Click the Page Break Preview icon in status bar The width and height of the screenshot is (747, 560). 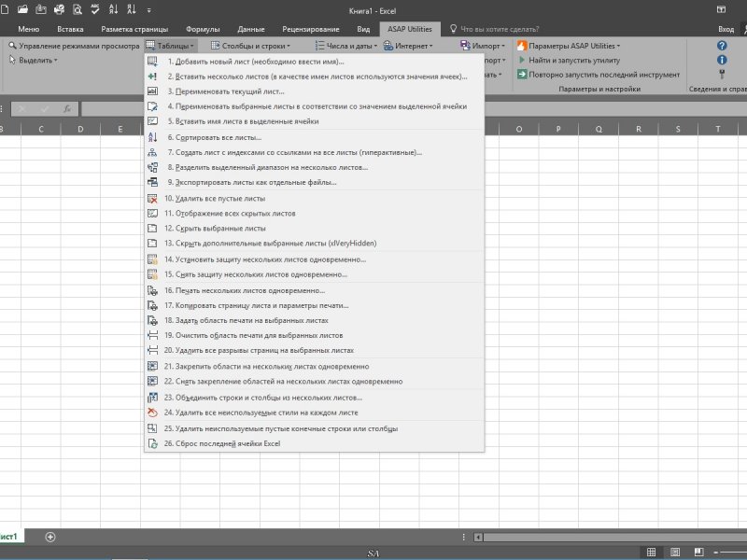tap(698, 552)
